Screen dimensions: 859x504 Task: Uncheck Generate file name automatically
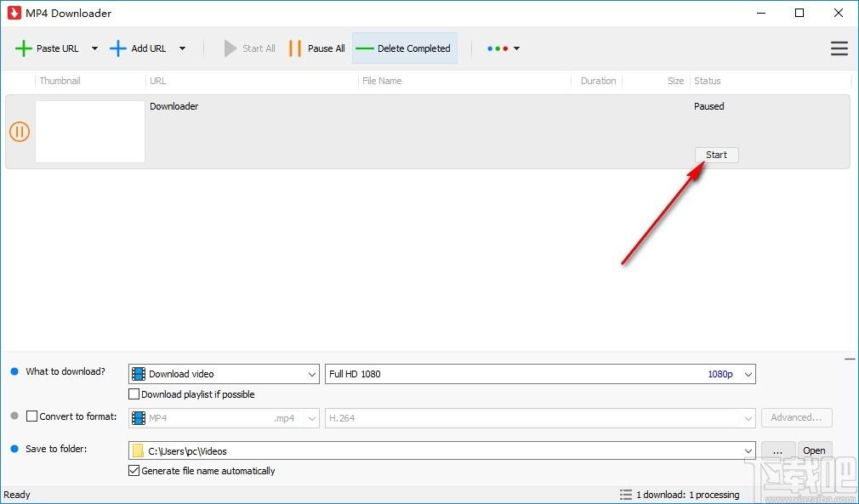(x=134, y=471)
